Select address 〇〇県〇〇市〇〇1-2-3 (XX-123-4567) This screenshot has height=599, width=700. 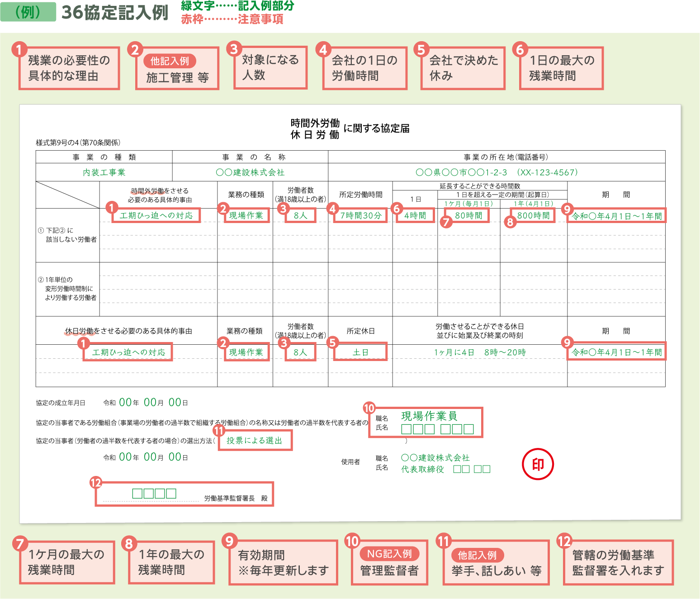point(497,172)
